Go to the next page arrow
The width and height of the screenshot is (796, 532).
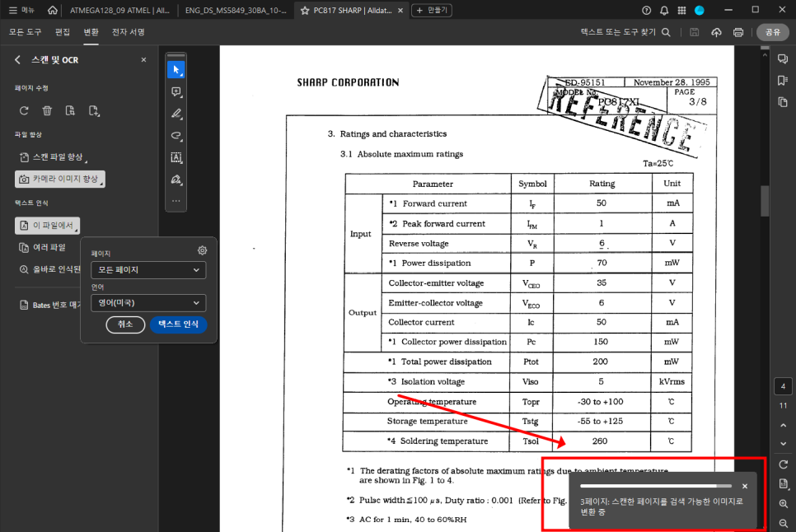coord(784,444)
